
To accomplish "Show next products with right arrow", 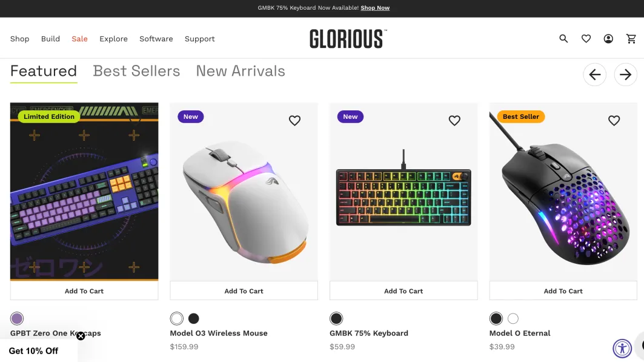I will [x=625, y=75].
